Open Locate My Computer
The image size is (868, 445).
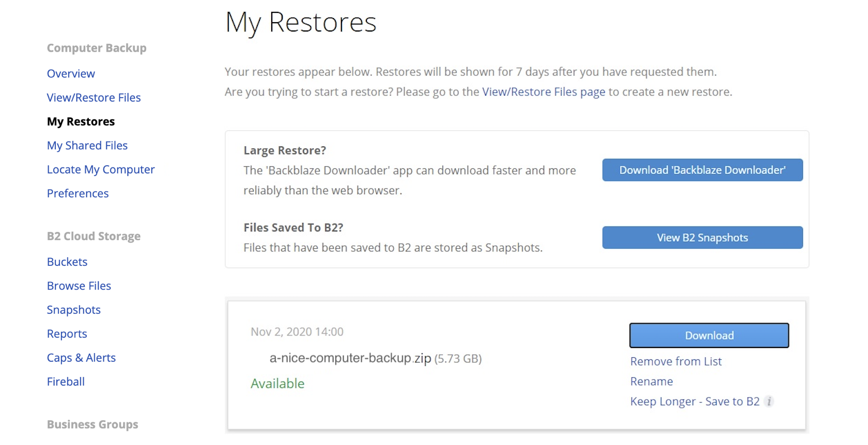coord(101,169)
